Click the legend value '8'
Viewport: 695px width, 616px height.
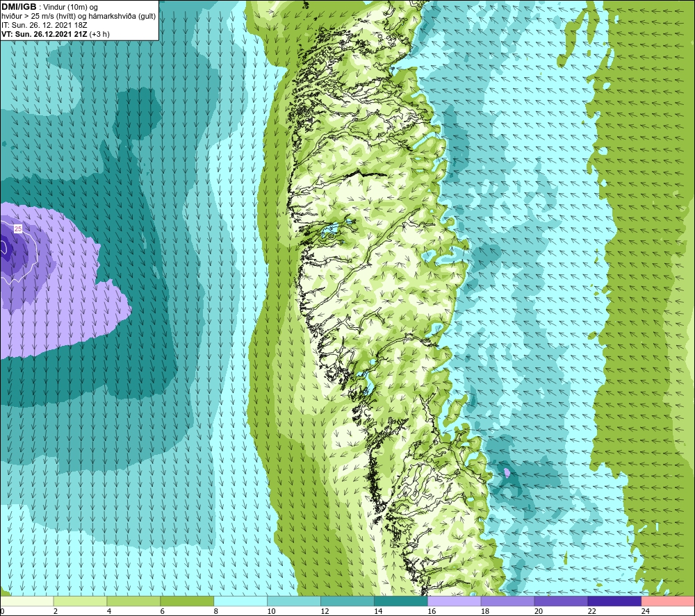216,611
